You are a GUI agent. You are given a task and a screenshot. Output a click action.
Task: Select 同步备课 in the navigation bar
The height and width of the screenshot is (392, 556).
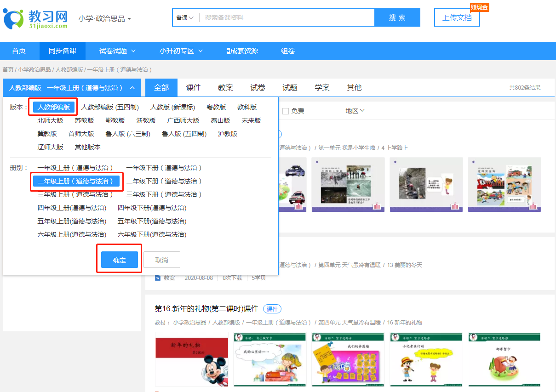pos(63,51)
